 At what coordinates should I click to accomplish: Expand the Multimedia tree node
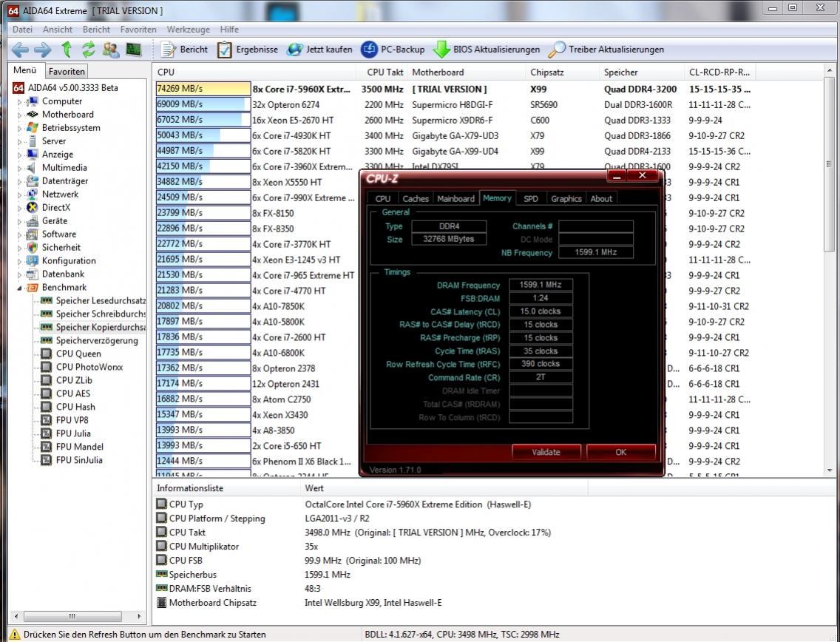(20, 168)
